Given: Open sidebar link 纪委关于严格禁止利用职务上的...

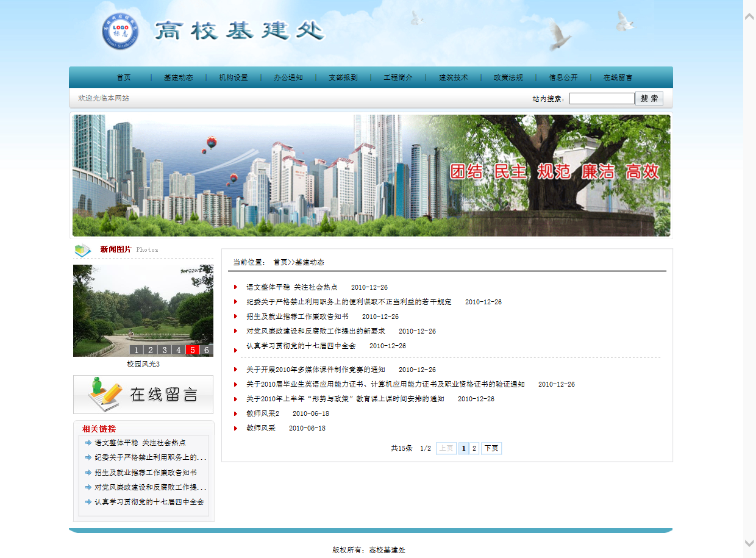Looking at the screenshot, I should 151,457.
